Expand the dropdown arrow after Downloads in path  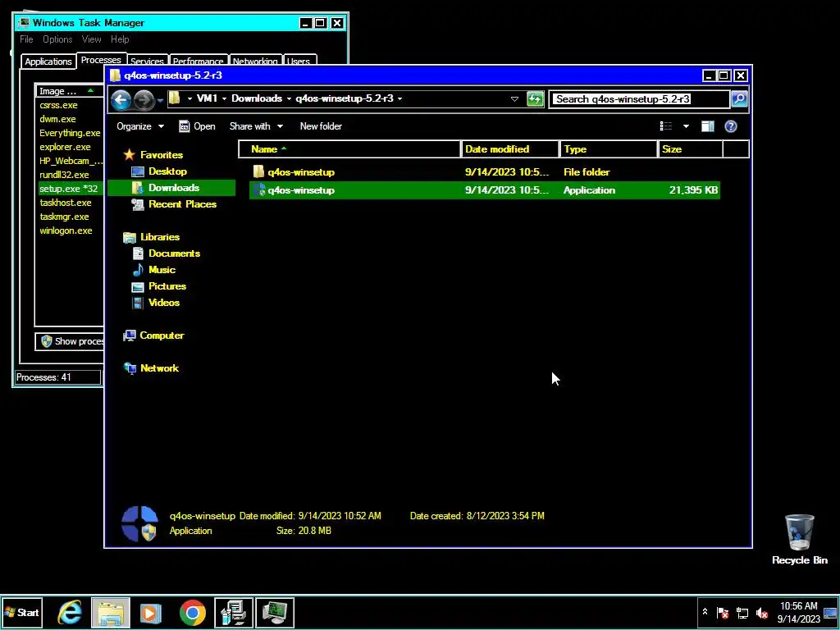coord(289,98)
